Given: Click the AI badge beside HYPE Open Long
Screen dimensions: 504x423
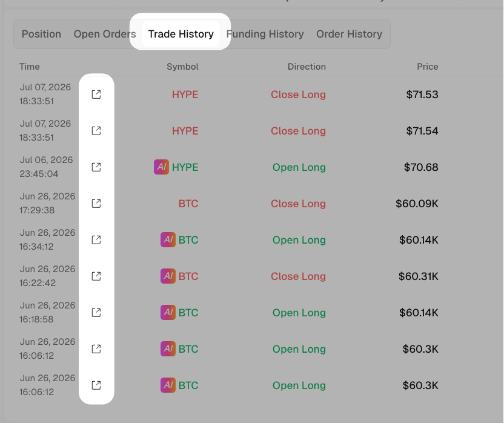Looking at the screenshot, I should (161, 167).
